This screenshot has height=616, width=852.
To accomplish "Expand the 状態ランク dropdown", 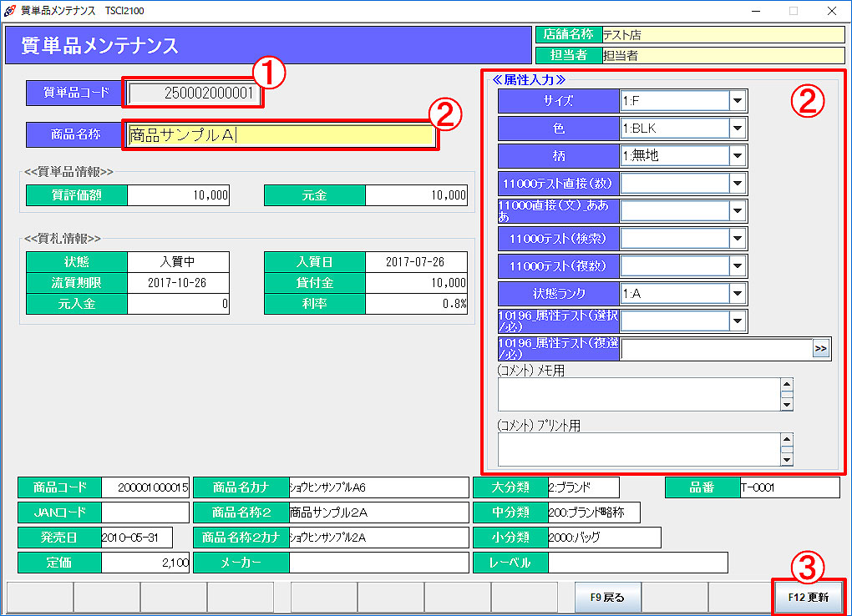I will (x=737, y=294).
